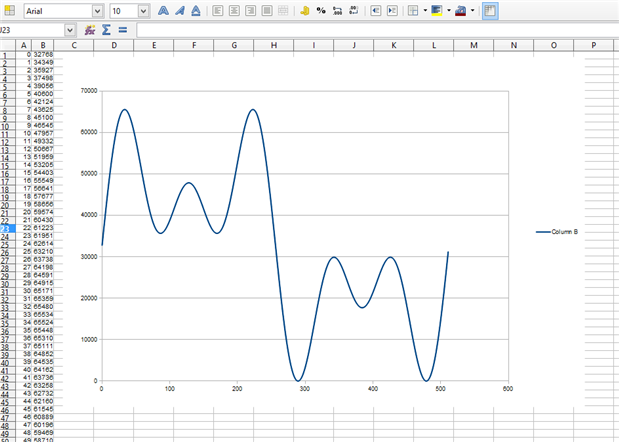
Task: Justify cell contents
Action: click(x=267, y=11)
